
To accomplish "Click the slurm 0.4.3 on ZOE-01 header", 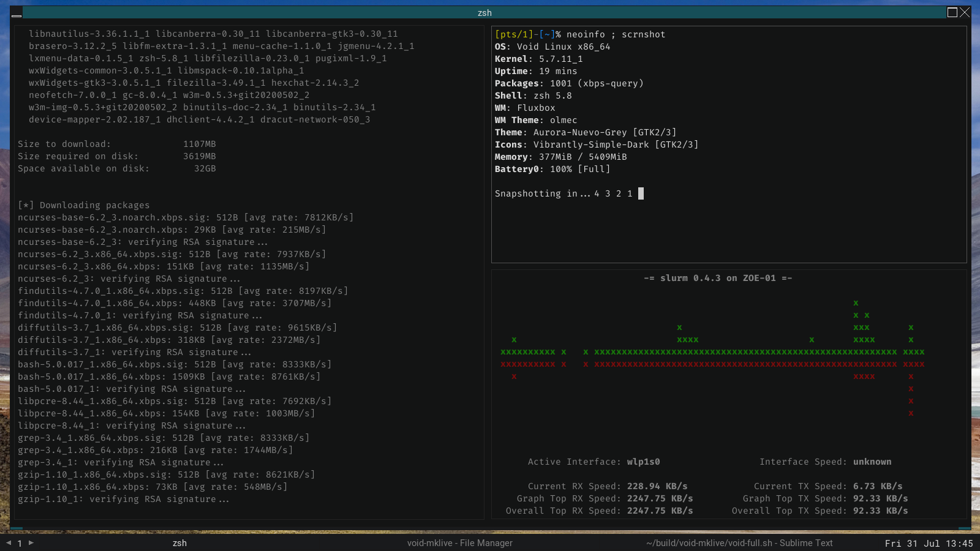I will (x=718, y=278).
